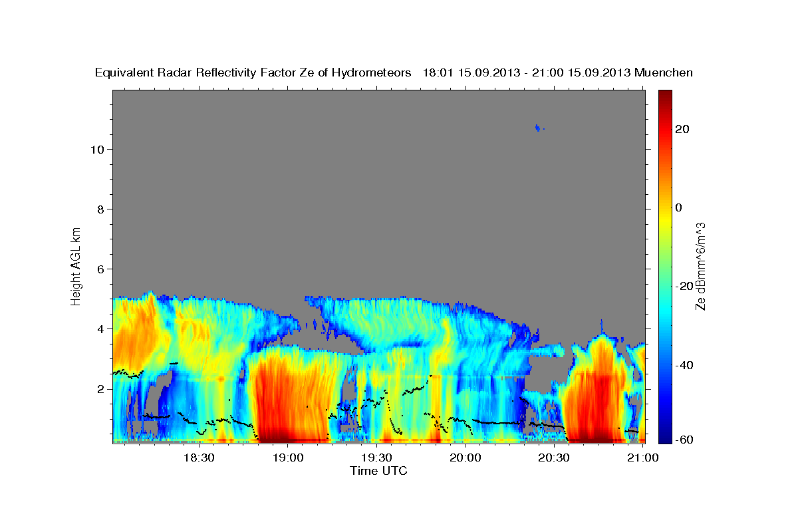Screen dimensions: 798x532
Task: Click the dark red top of the colorbar
Action: point(665,97)
